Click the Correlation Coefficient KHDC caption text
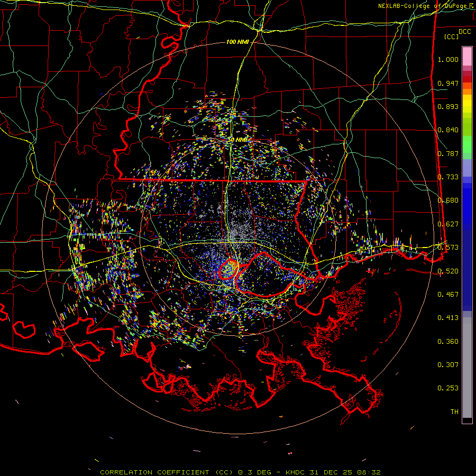 pos(240,472)
